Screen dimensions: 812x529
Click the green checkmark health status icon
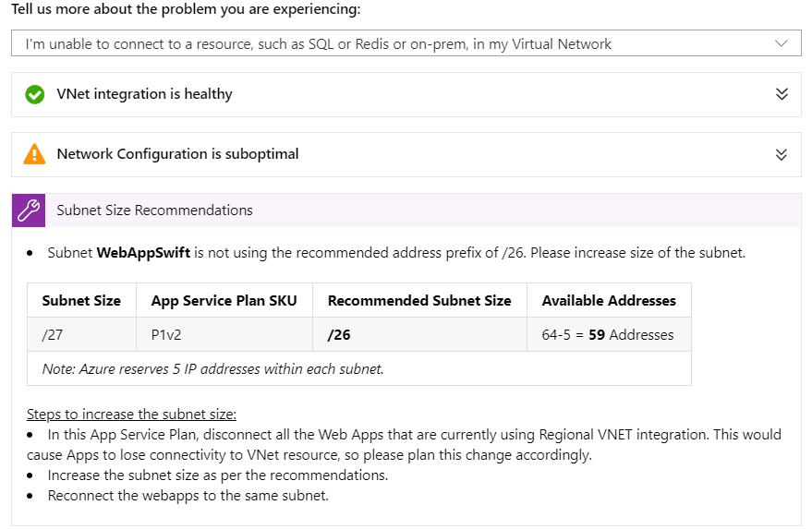tap(35, 94)
